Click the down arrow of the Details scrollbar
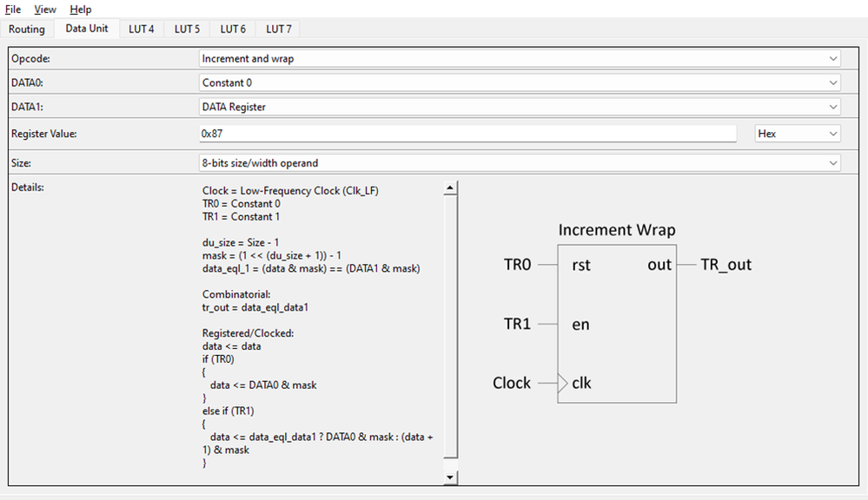868x500 pixels. point(449,476)
